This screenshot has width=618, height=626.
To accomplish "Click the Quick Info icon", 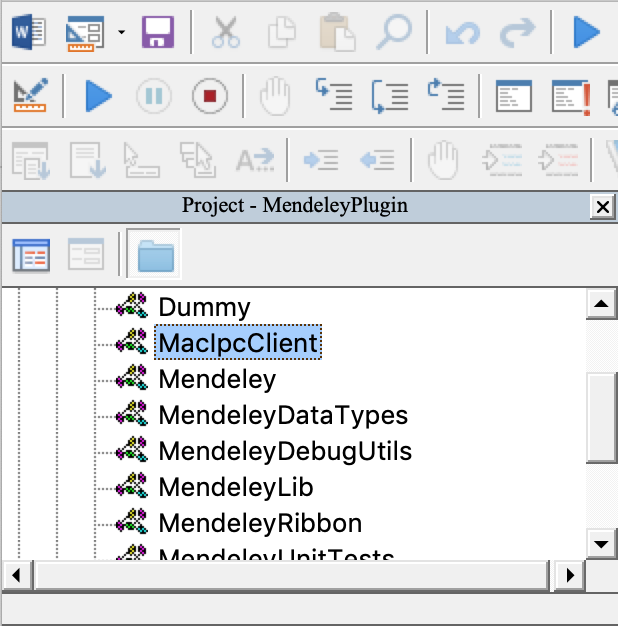I will (142, 160).
